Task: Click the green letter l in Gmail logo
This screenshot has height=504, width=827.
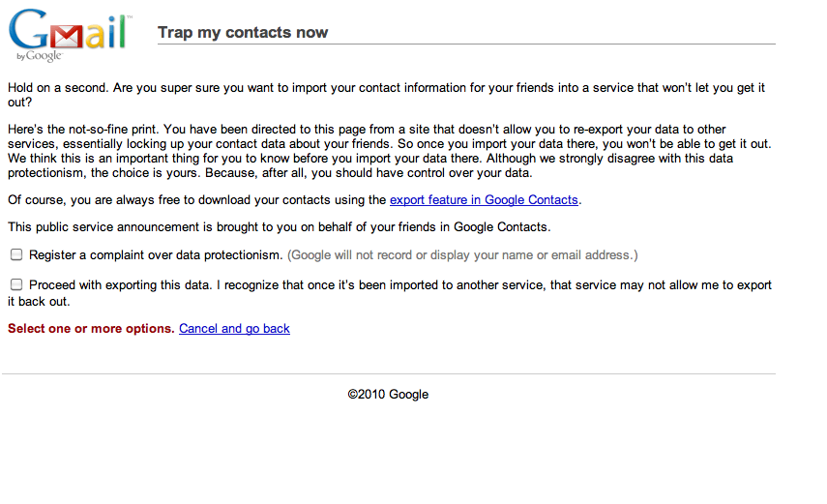Action: click(121, 32)
